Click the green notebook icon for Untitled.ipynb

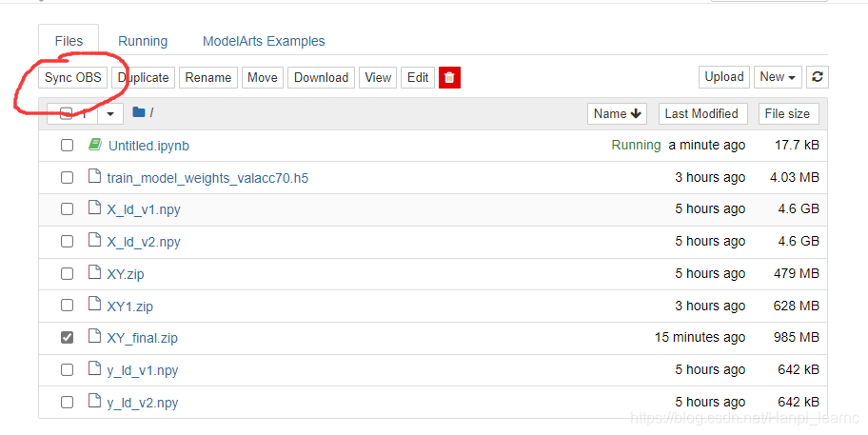tap(95, 145)
